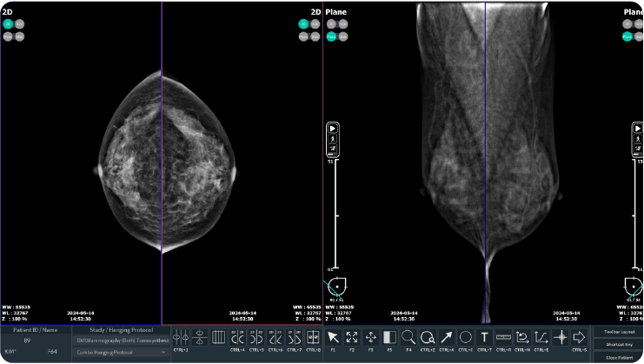Select the ruler measurement tool (CTRL+R)
Screen dimensions: 644x364
click(x=503, y=337)
